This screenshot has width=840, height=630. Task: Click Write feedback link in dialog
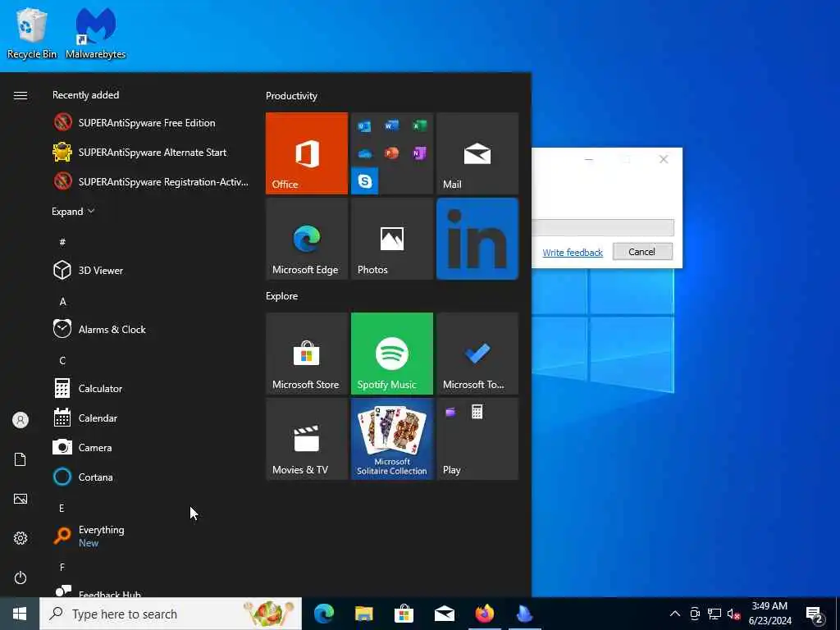coord(572,253)
